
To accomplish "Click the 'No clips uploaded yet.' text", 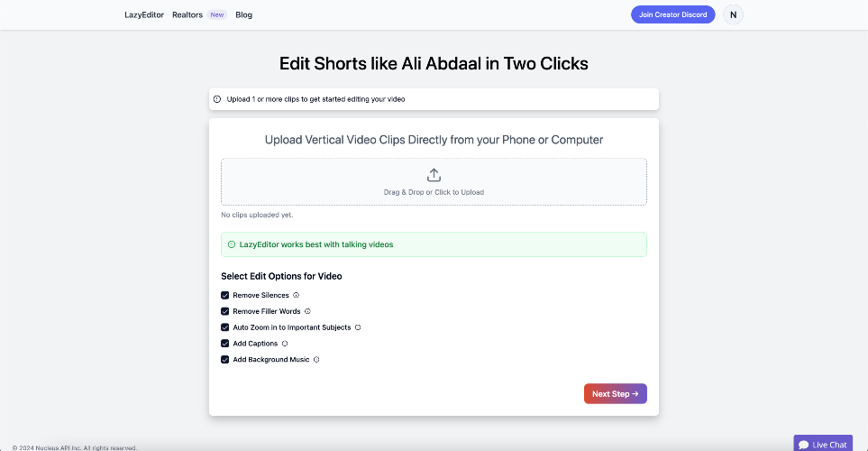I will point(257,215).
